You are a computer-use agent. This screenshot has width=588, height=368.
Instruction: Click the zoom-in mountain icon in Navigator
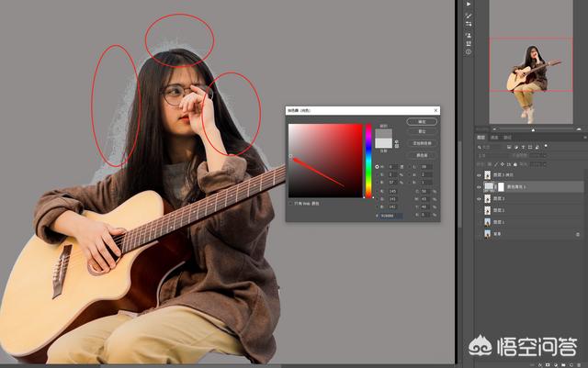point(579,129)
